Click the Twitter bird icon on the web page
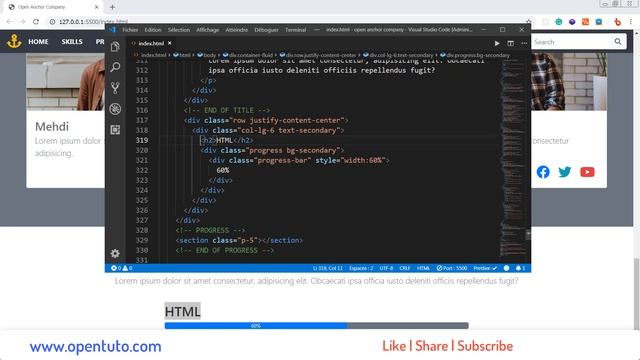The width and height of the screenshot is (640, 360). pyautogui.click(x=564, y=172)
